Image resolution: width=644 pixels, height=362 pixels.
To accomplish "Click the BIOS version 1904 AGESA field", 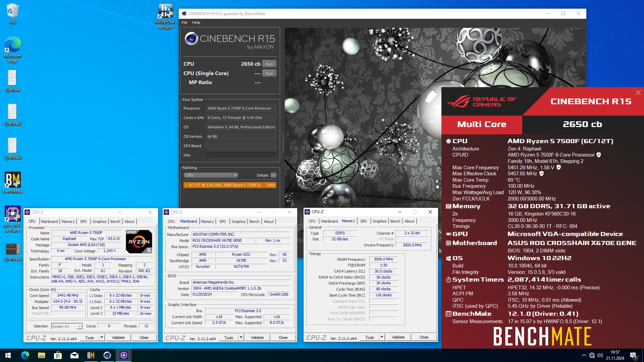I will (x=240, y=288).
